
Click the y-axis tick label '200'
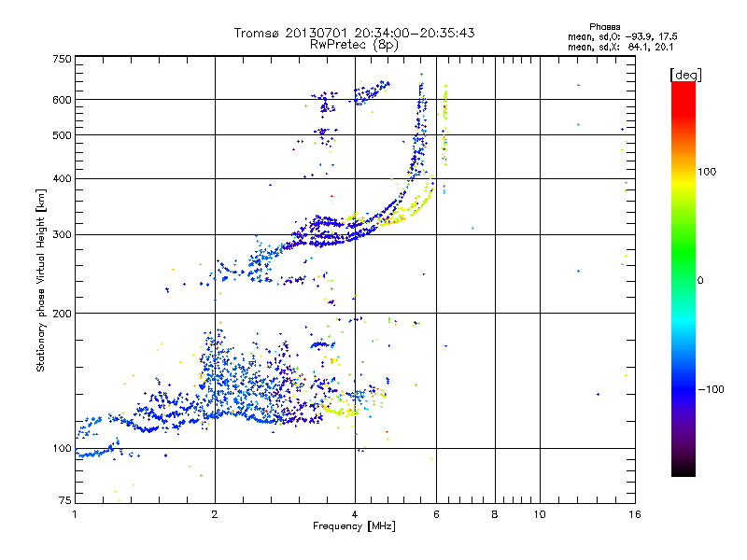tap(62, 314)
